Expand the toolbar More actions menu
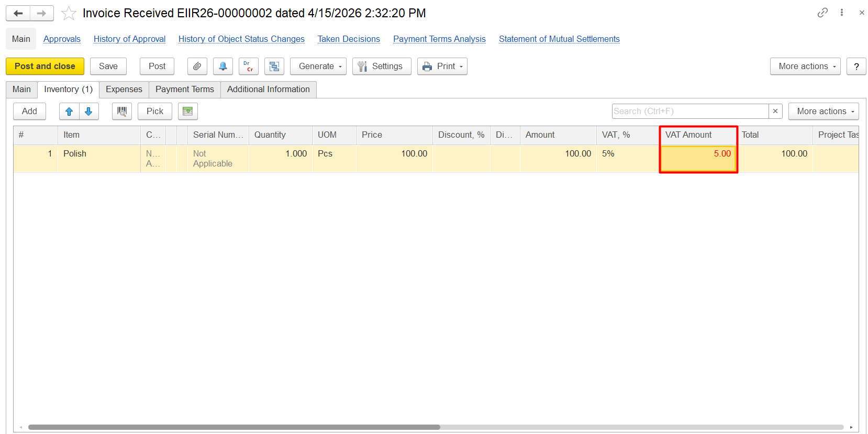Viewport: 868px width, 434px height. click(805, 66)
